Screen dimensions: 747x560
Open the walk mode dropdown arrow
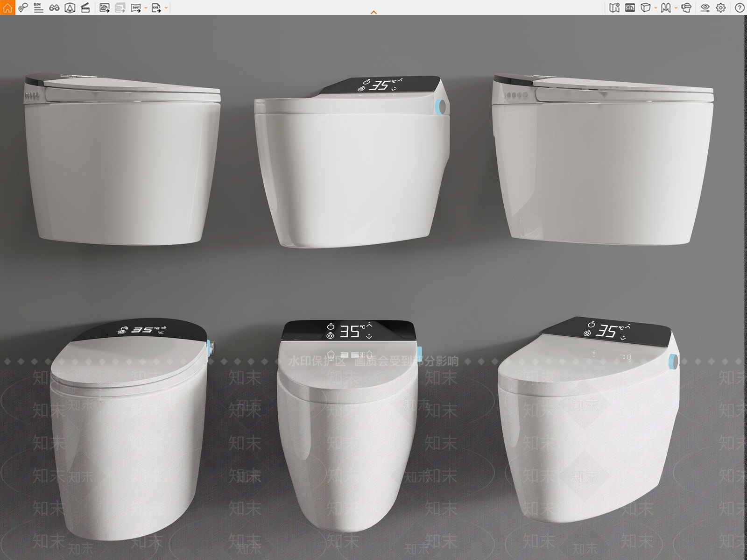tap(676, 8)
